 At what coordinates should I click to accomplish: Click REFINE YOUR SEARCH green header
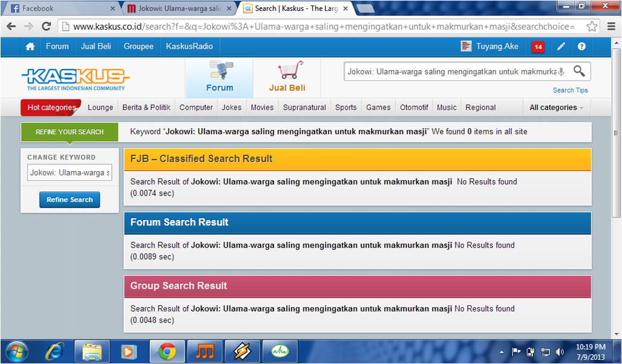(70, 132)
